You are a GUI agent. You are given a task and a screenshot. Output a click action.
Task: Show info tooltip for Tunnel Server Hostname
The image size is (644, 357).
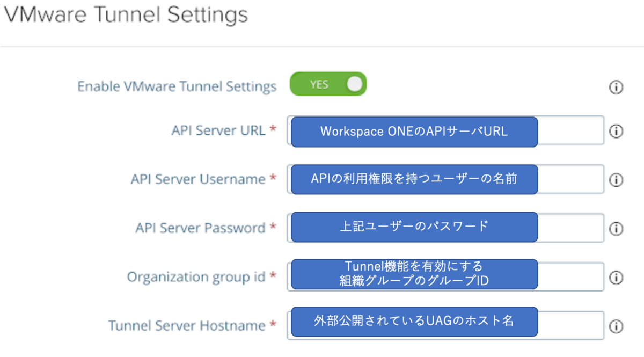pos(616,326)
